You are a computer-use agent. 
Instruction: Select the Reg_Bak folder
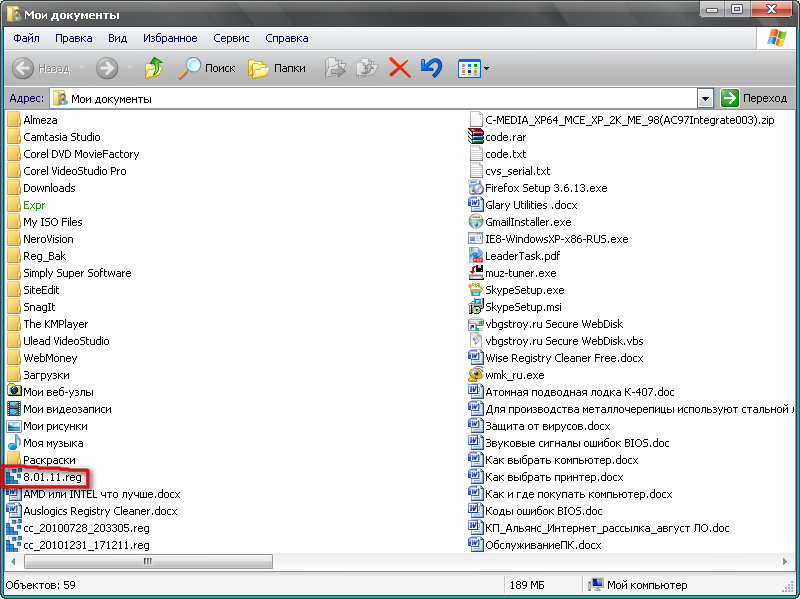37,256
